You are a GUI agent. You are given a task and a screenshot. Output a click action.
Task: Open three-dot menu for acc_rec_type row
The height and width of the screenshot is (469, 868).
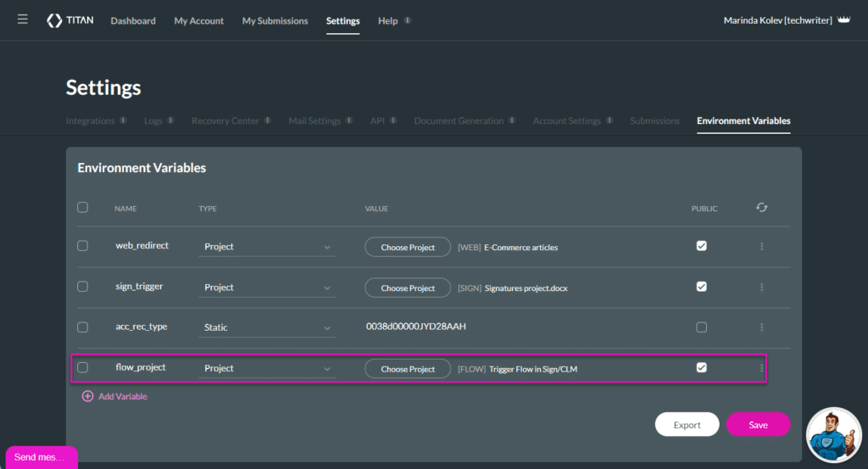point(761,327)
